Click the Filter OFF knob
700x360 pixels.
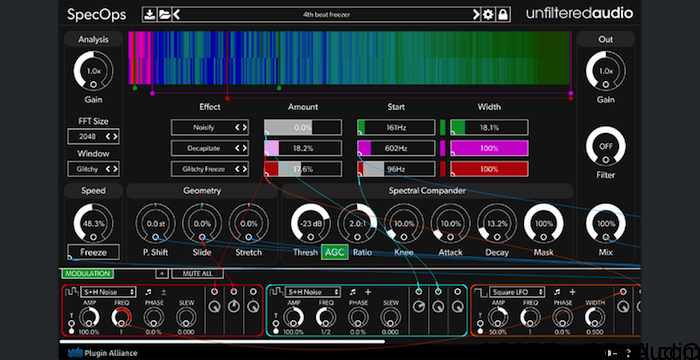coord(606,146)
